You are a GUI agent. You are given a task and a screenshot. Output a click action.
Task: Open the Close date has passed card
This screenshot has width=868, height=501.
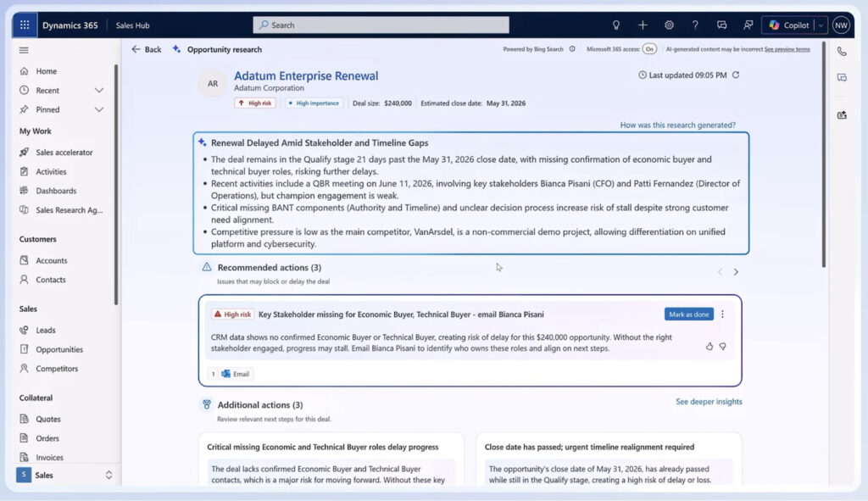pyautogui.click(x=609, y=459)
